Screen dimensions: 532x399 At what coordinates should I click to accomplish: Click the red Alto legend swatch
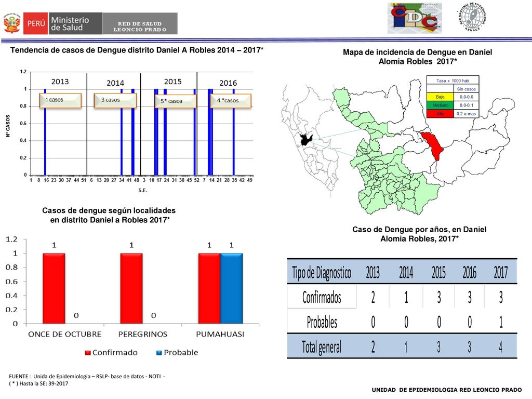[x=440, y=114]
